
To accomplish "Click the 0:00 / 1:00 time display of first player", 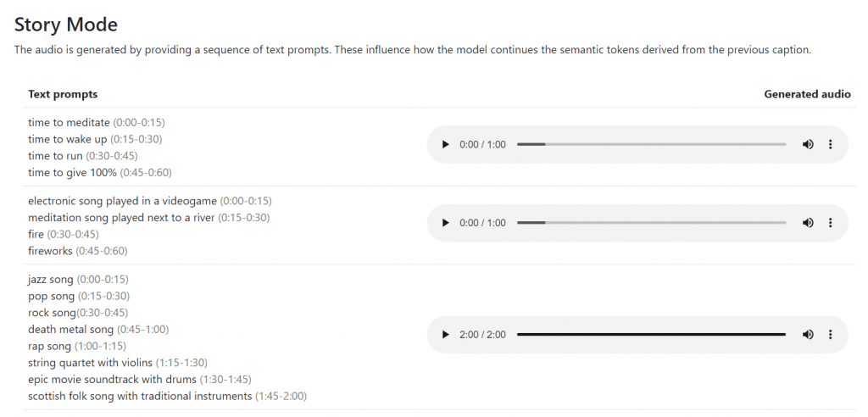I will [x=482, y=145].
